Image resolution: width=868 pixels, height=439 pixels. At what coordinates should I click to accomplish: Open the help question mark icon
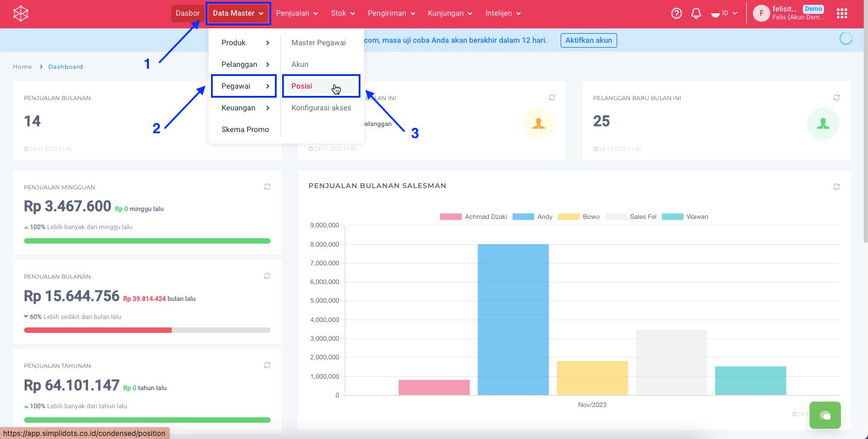(676, 13)
